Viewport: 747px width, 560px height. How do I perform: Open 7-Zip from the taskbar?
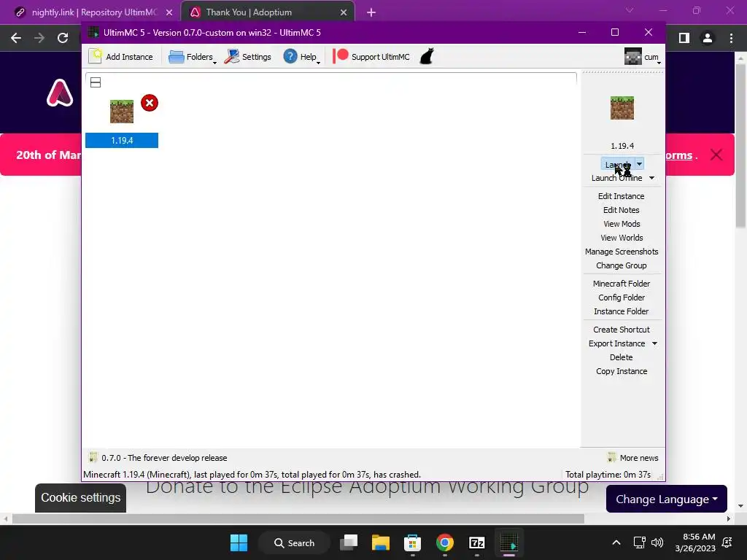tap(476, 542)
